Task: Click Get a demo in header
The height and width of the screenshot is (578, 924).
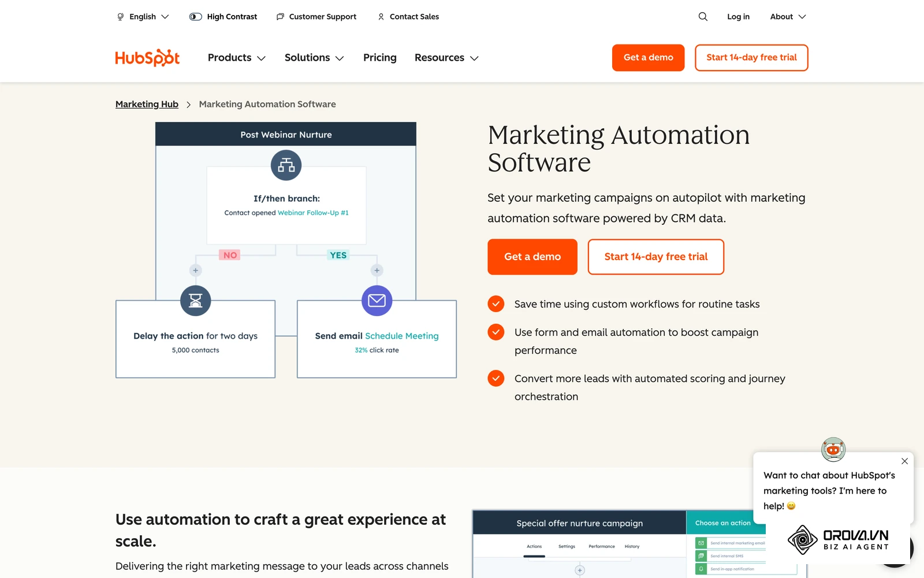Action: pos(649,58)
